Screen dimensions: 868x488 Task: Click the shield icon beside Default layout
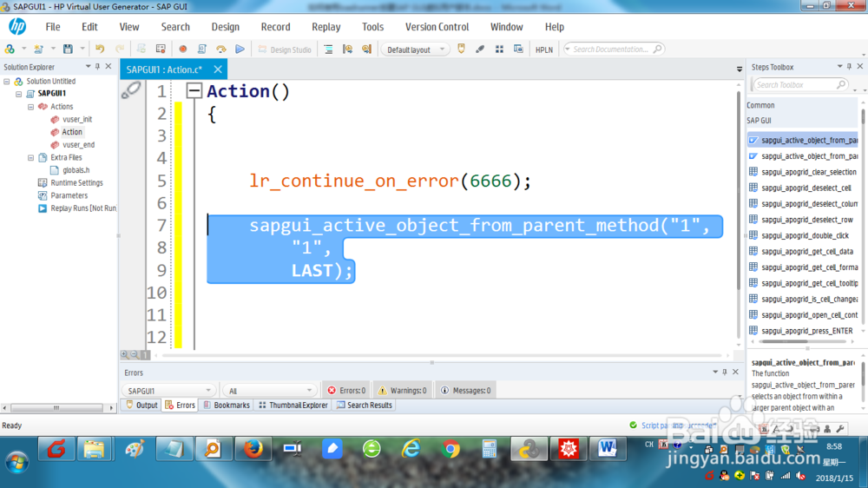click(461, 49)
